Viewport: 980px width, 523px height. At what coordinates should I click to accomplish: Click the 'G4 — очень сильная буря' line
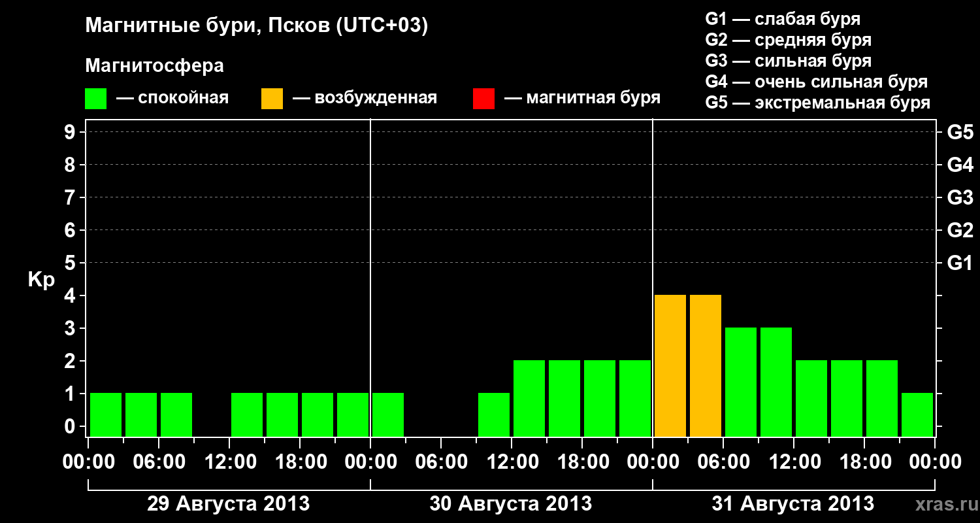pyautogui.click(x=817, y=82)
